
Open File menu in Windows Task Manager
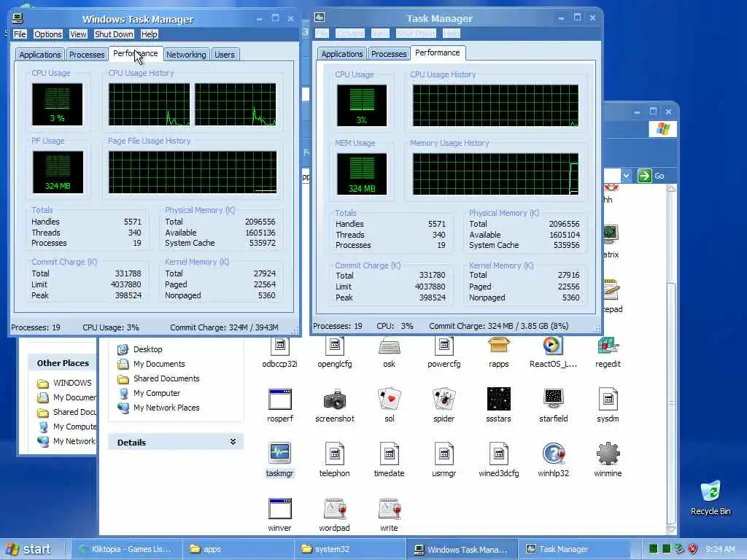coord(20,34)
